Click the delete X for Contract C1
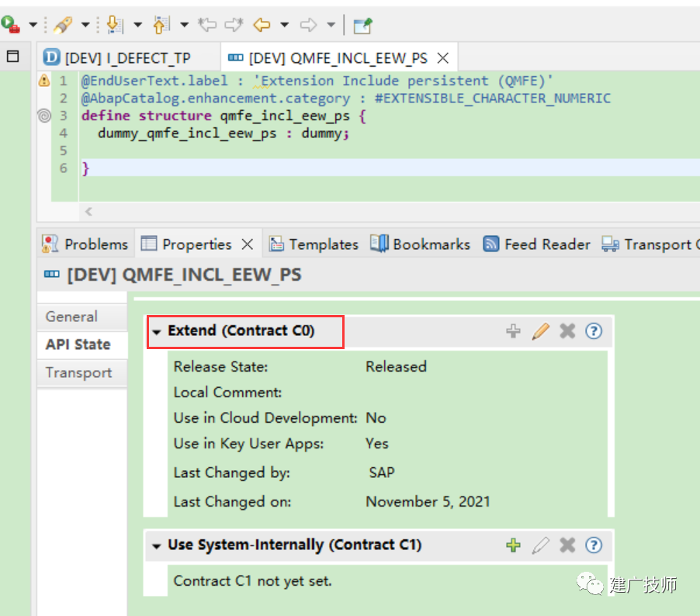Viewport: 700px width, 616px height. click(567, 545)
